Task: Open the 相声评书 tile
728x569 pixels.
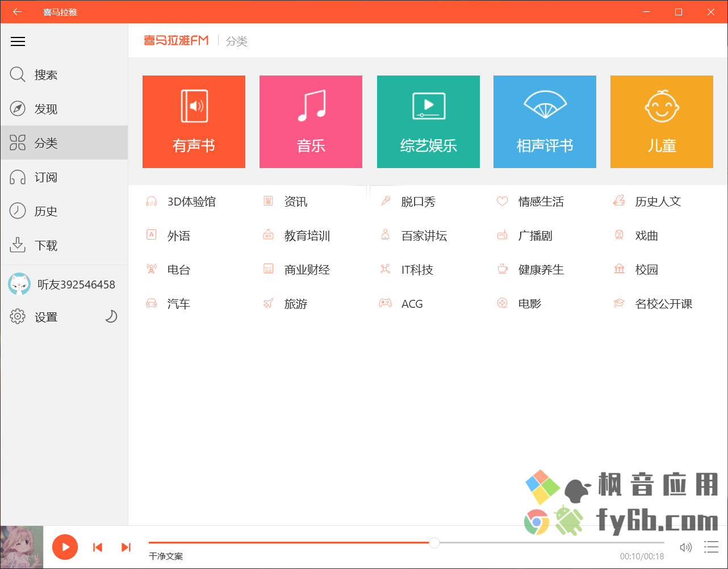Action: 545,122
